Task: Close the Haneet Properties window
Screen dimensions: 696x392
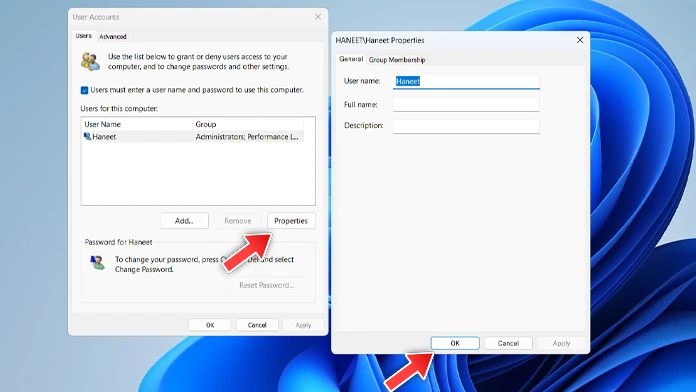Action: coord(580,40)
